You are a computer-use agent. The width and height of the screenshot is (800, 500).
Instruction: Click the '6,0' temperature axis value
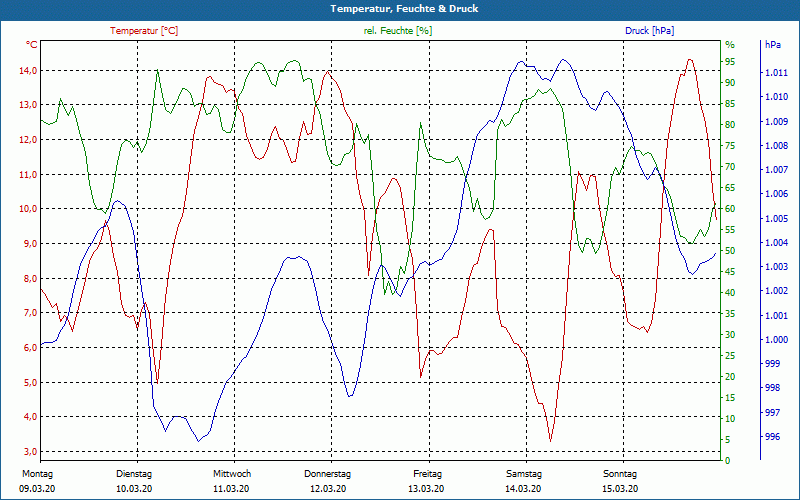[30, 347]
